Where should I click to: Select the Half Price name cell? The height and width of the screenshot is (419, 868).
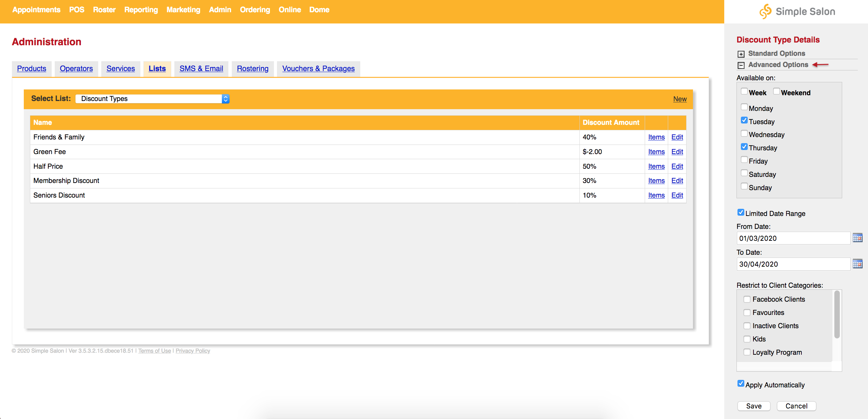(305, 166)
